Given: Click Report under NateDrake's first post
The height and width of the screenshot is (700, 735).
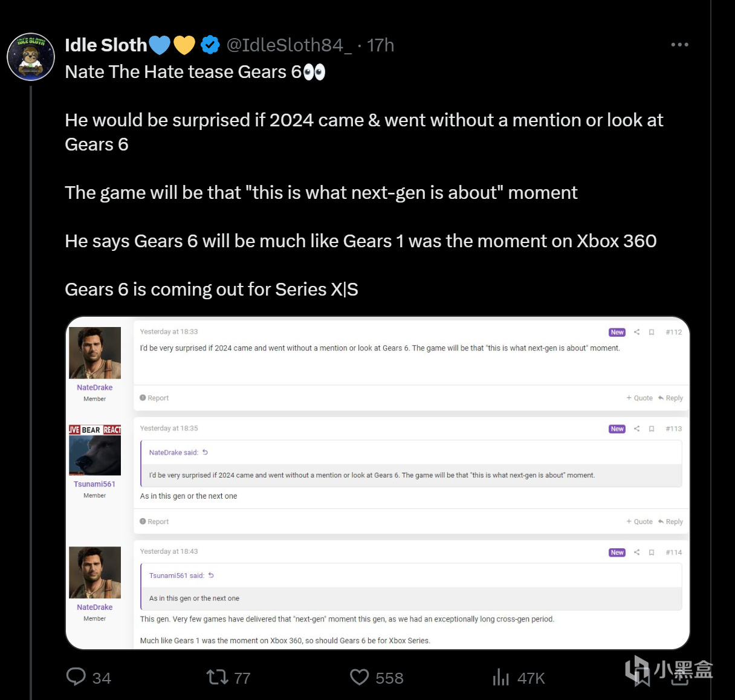Looking at the screenshot, I should click(x=155, y=398).
